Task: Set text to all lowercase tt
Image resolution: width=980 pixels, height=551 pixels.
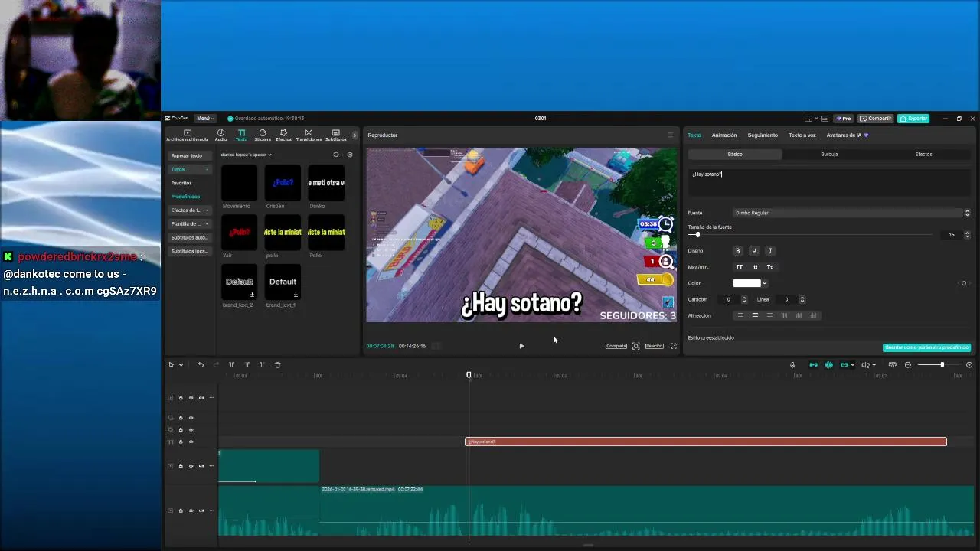Action: click(x=755, y=267)
